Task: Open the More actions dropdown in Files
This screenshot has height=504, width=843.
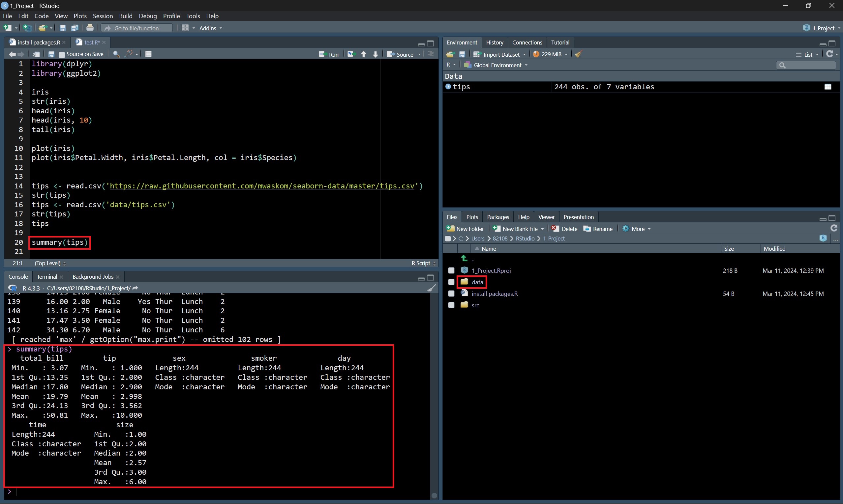Action: point(637,229)
